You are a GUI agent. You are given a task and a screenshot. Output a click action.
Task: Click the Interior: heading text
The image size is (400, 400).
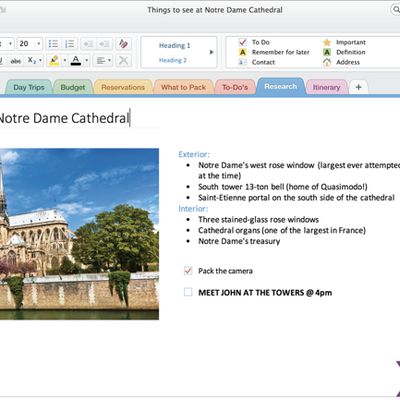pyautogui.click(x=193, y=209)
